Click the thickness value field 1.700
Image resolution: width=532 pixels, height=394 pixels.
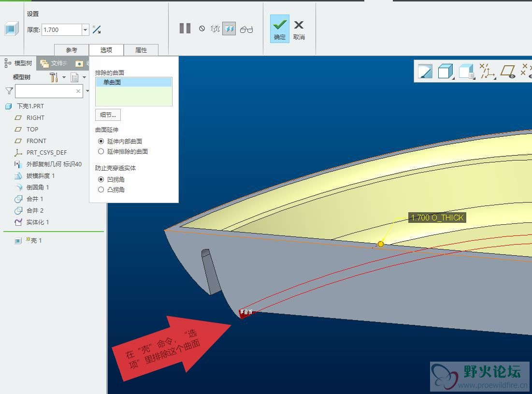[62, 30]
